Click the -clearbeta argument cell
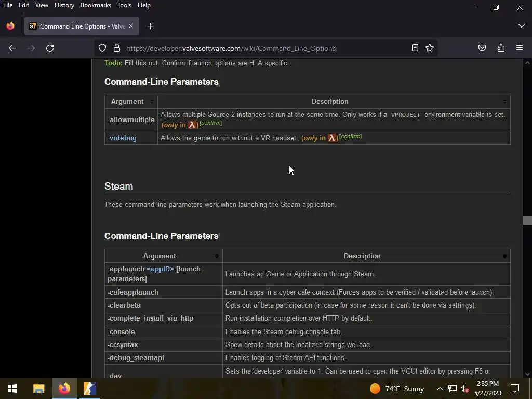The width and height of the screenshot is (532, 399). [x=164, y=305]
